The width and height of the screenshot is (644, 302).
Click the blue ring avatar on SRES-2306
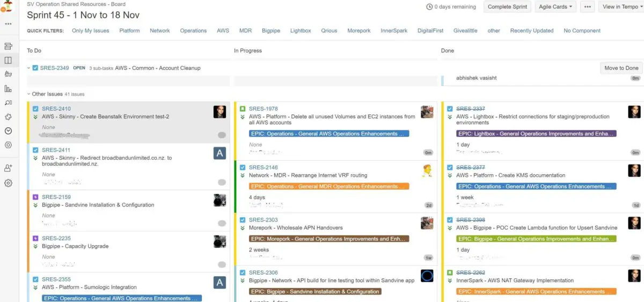(x=427, y=276)
